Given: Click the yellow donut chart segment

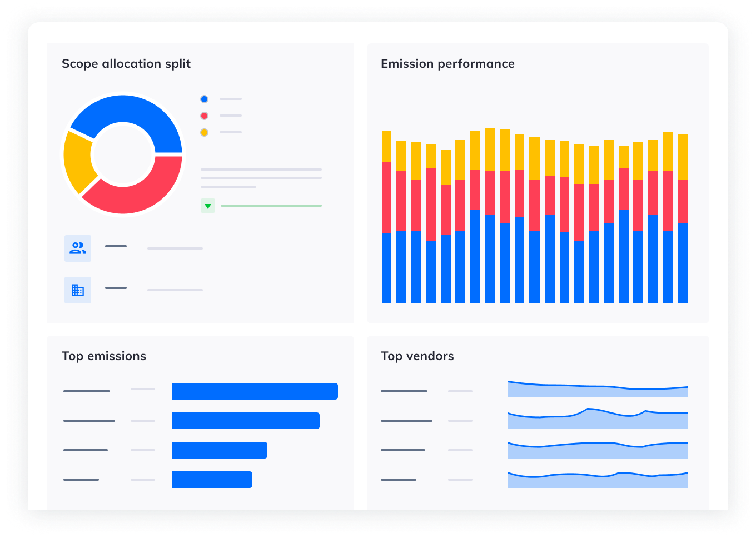Looking at the screenshot, I should [78, 160].
